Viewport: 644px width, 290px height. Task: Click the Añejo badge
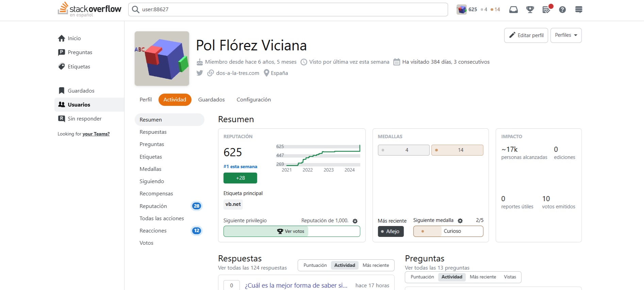391,231
